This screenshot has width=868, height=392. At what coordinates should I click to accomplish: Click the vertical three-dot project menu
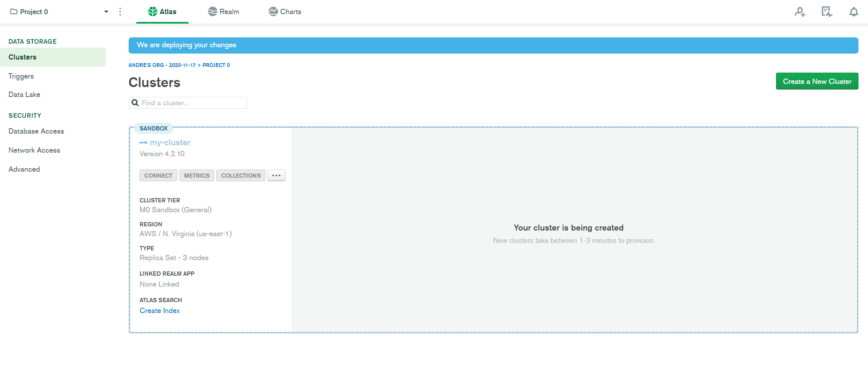click(x=120, y=12)
